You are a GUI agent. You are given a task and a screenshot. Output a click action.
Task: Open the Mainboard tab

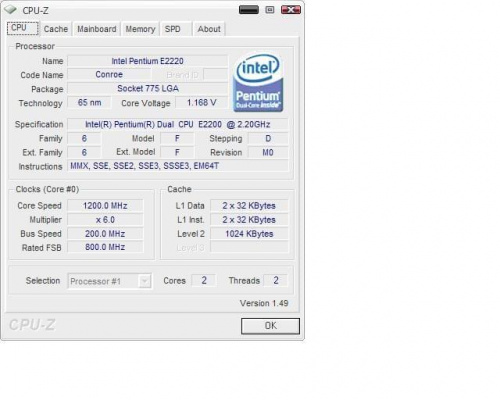(x=97, y=29)
